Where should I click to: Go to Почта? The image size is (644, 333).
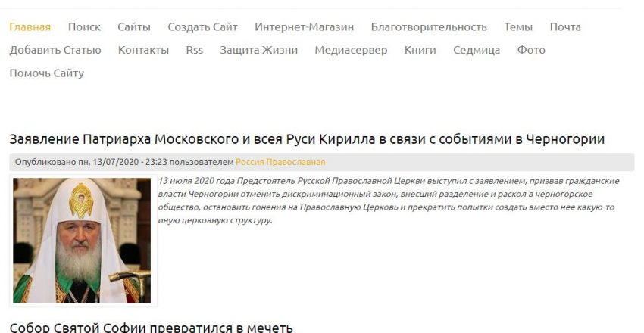(x=565, y=27)
